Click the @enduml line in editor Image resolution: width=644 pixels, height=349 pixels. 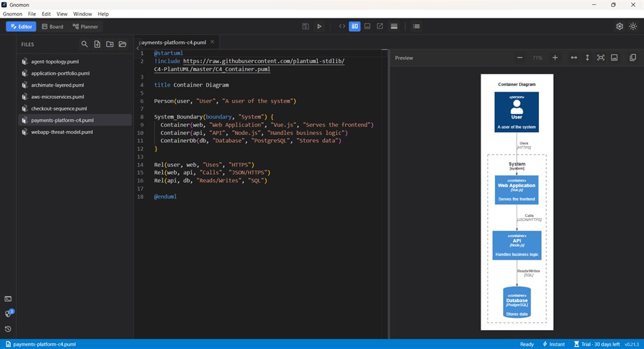pos(165,197)
